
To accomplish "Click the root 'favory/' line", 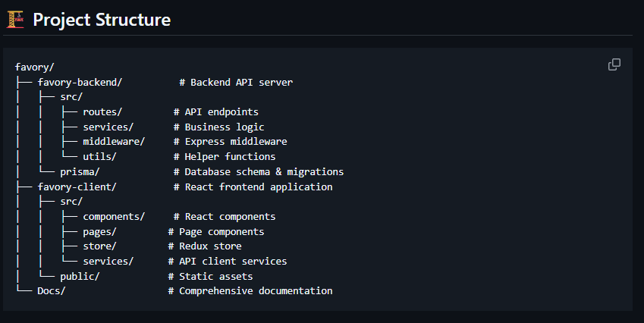I will point(34,67).
